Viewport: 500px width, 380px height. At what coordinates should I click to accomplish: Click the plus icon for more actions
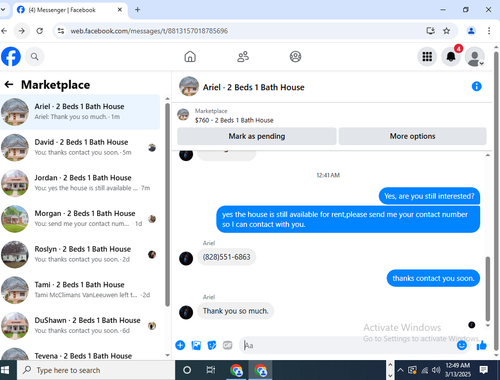point(180,345)
